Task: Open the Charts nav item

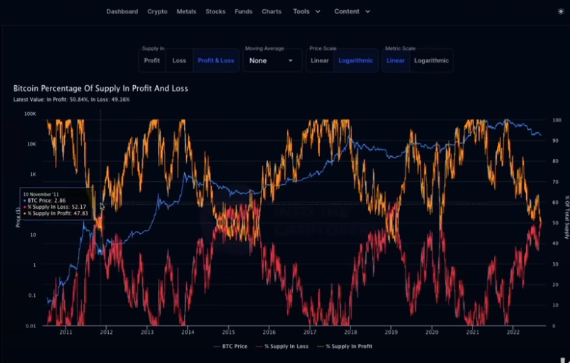Action: coord(271,12)
